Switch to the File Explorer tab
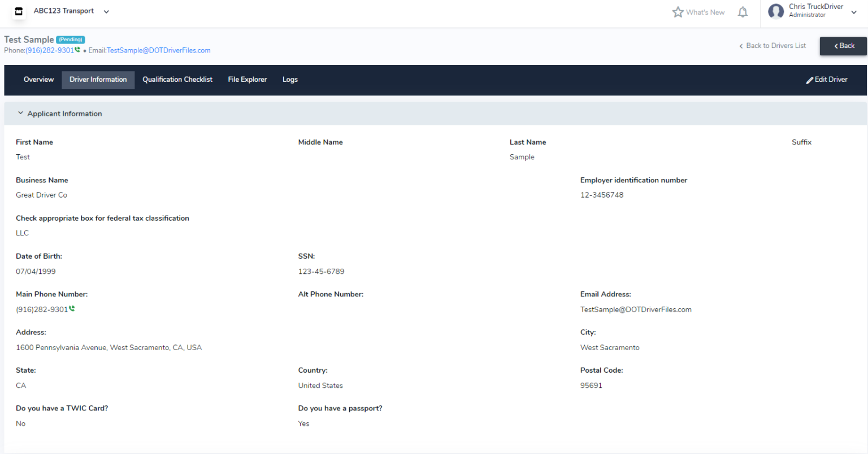This screenshot has width=868, height=454. pos(247,80)
